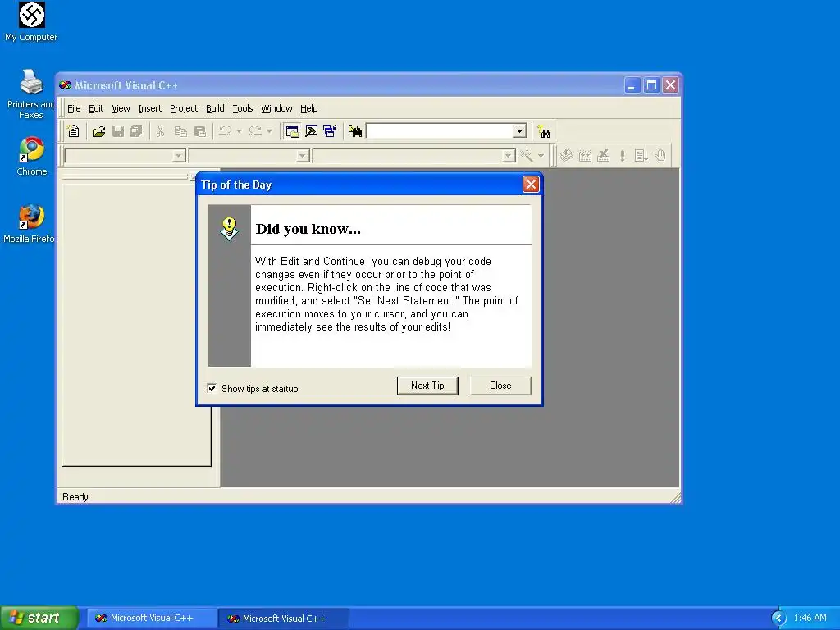The image size is (840, 630).
Task: Maximize the Microsoft Visual C++ window
Action: pyautogui.click(x=651, y=85)
